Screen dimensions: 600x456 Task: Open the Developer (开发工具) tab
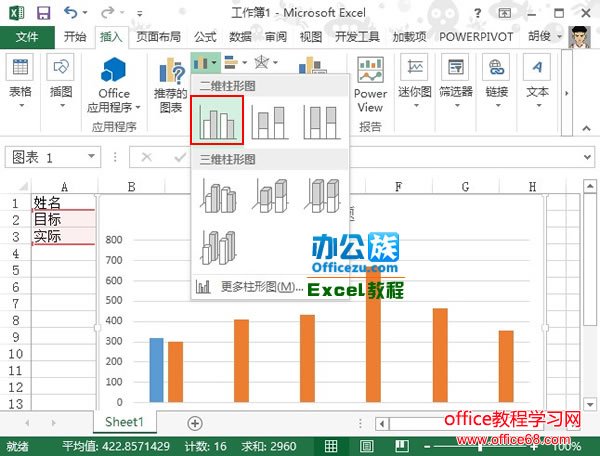[357, 37]
